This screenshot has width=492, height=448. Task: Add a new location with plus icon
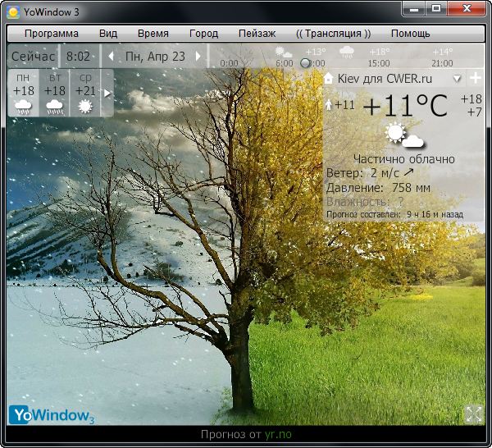(475, 79)
